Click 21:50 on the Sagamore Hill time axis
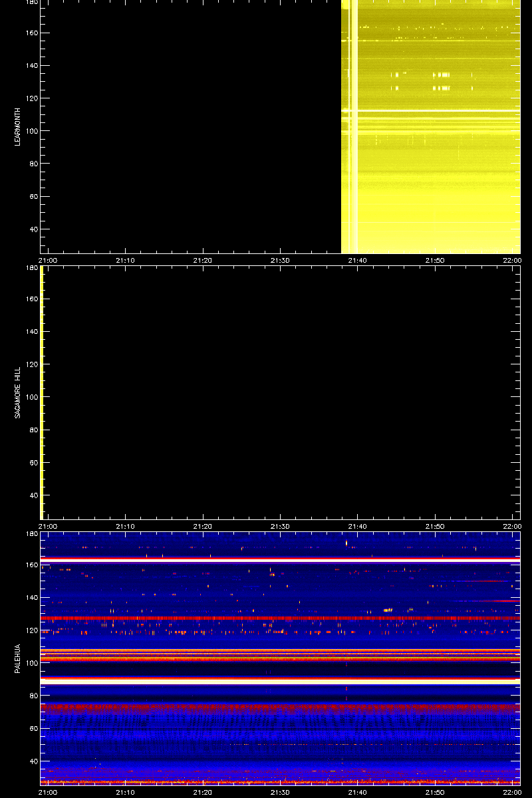The height and width of the screenshot is (798, 532). point(435,527)
